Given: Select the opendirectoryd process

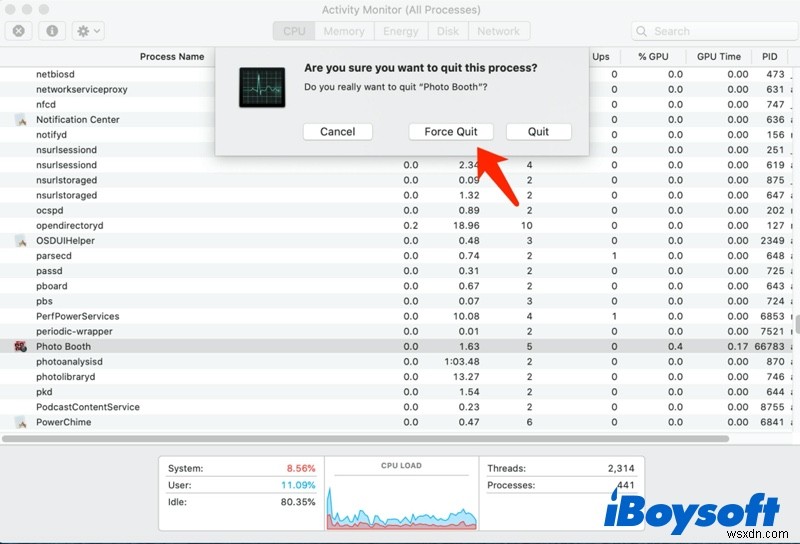Looking at the screenshot, I should [x=69, y=226].
